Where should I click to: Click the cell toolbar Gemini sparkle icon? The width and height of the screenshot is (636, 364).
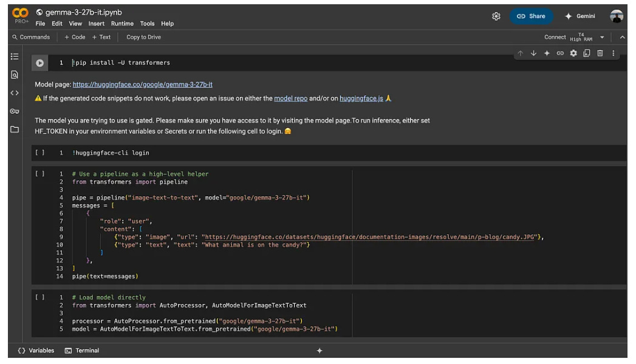[x=547, y=53]
